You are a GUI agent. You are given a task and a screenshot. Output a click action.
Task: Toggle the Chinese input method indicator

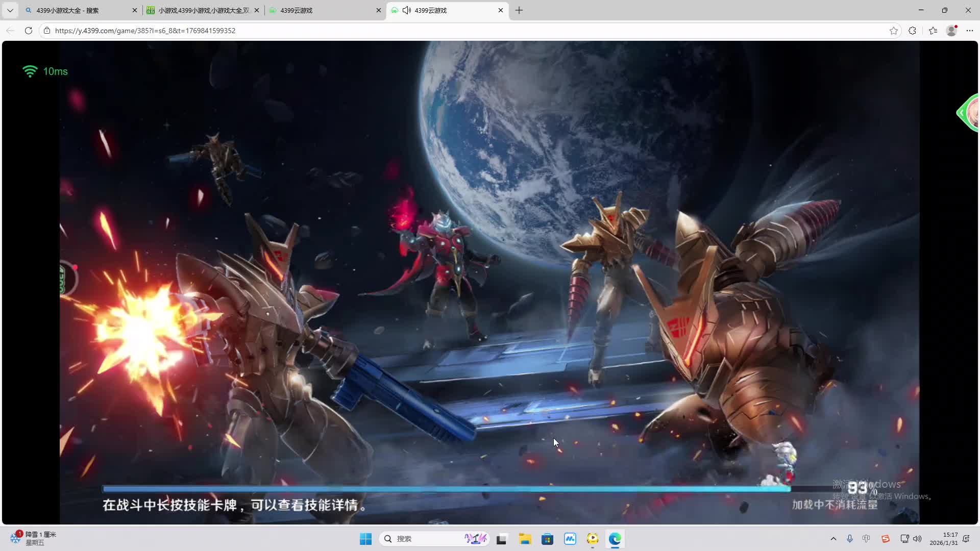pyautogui.click(x=866, y=539)
